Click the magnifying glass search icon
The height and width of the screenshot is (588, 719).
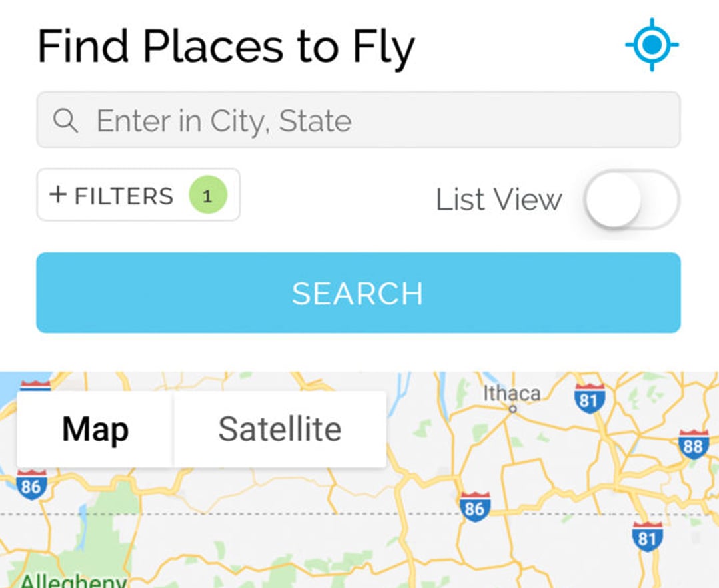point(65,121)
